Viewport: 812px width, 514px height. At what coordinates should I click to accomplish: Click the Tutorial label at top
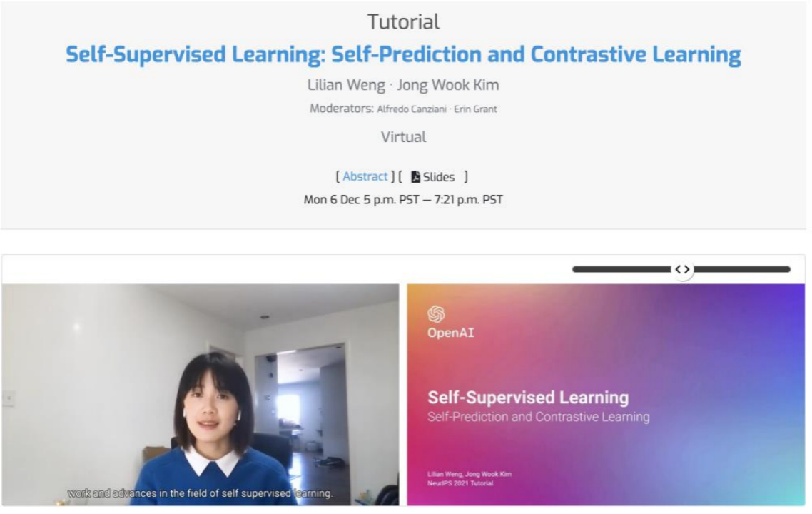pos(403,22)
